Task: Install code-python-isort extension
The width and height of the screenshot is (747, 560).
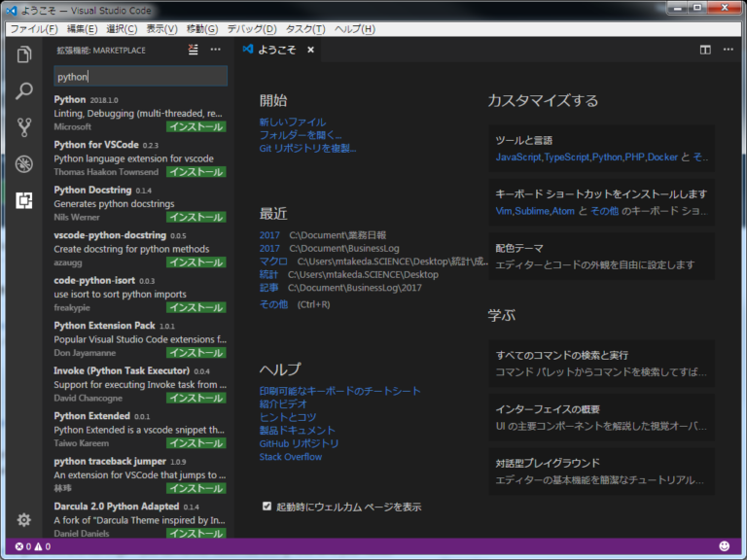Action: (x=196, y=307)
